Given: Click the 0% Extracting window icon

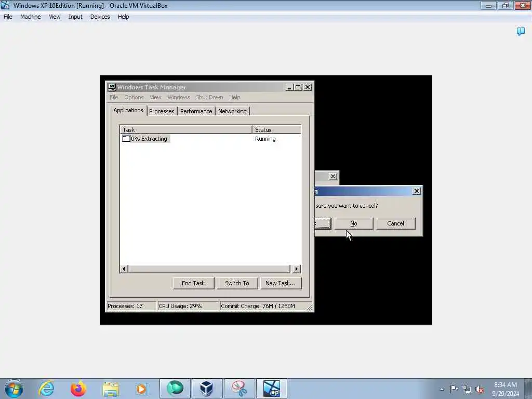Looking at the screenshot, I should [x=126, y=138].
